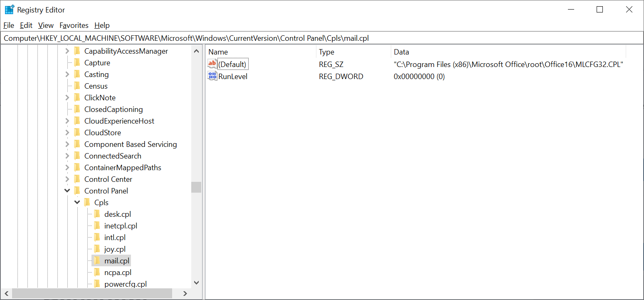This screenshot has height=300, width=644.
Task: Click the RunLevel DWORD value icon
Action: [x=212, y=76]
